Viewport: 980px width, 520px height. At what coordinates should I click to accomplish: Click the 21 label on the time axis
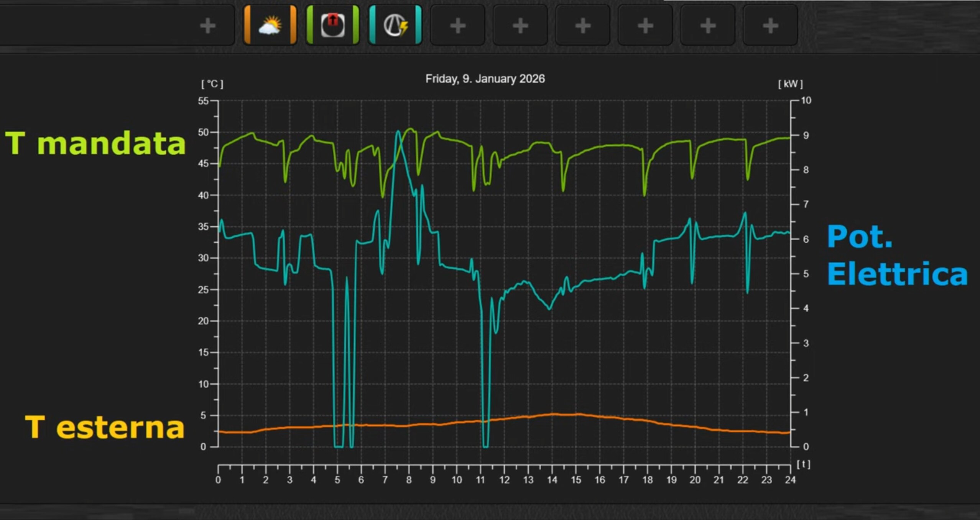coord(719,480)
